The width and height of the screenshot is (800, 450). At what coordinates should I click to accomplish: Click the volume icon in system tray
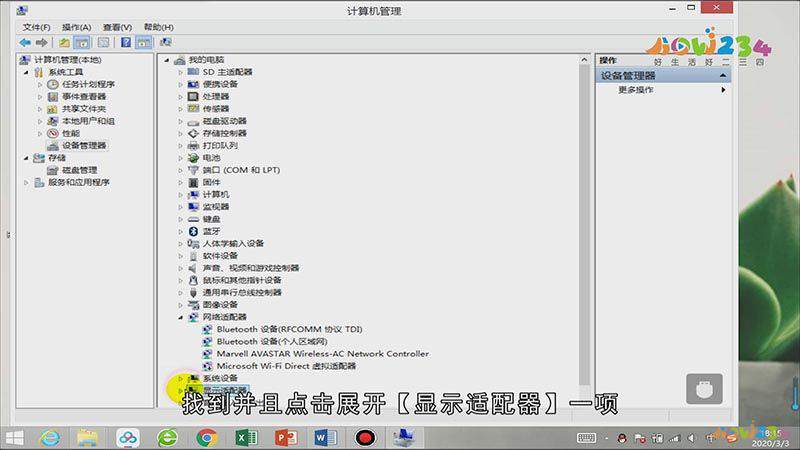pyautogui.click(x=691, y=438)
